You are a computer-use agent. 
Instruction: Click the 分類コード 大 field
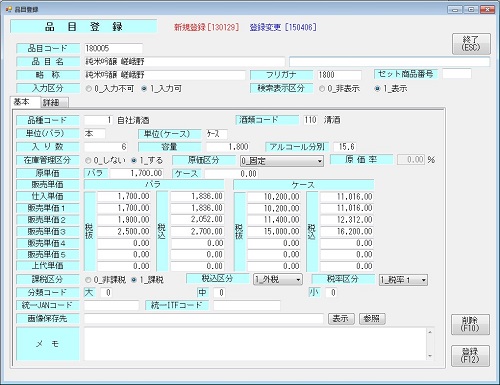point(106,293)
